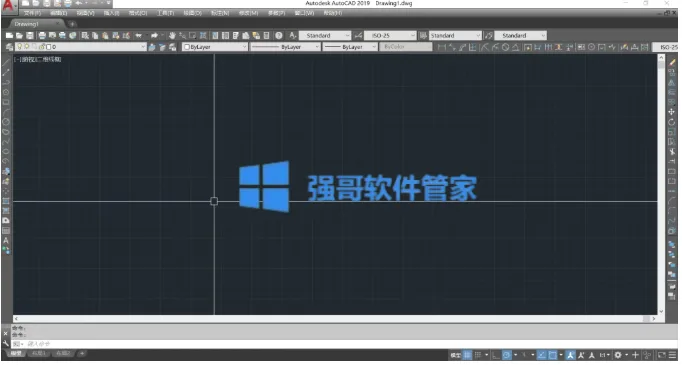Toggle drawing grid display in status bar

pyautogui.click(x=467, y=355)
